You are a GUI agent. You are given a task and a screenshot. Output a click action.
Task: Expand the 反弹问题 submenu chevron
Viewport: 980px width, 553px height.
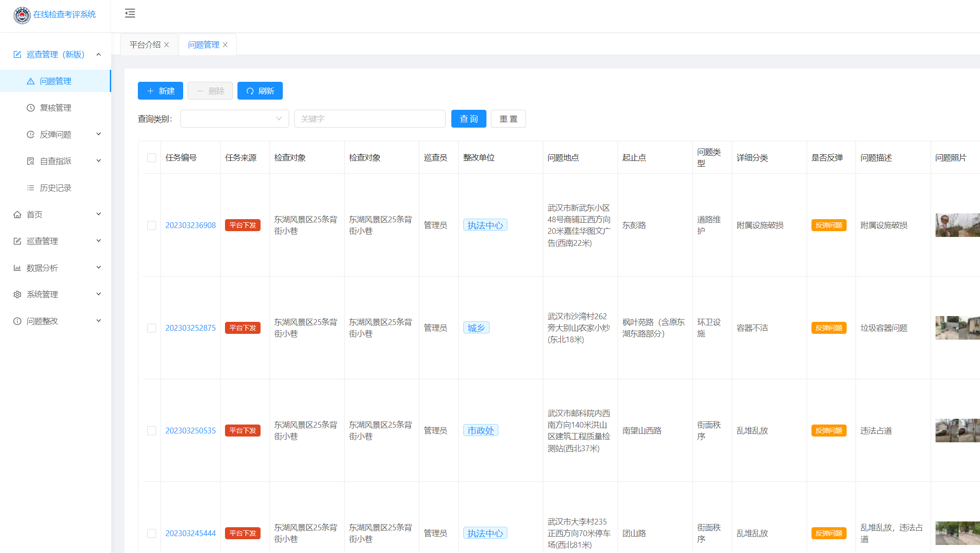pos(99,134)
